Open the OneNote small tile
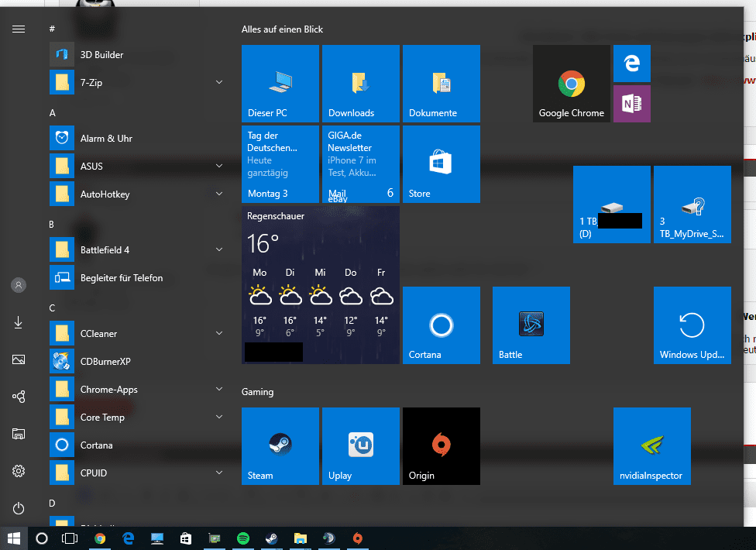Image resolution: width=756 pixels, height=550 pixels. (x=631, y=104)
